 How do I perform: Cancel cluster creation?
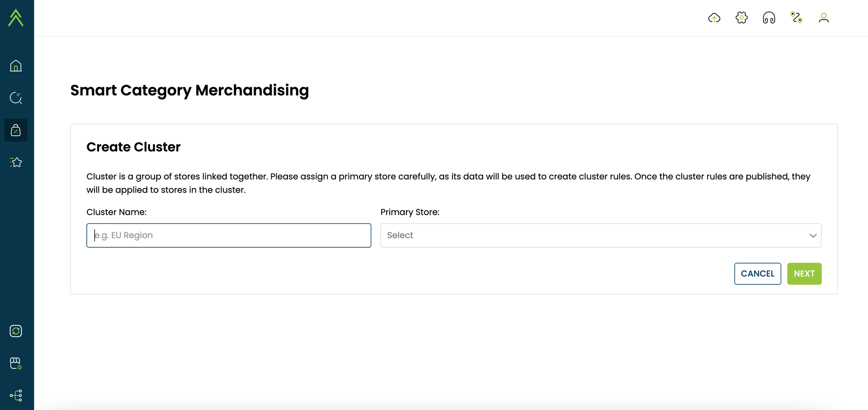pyautogui.click(x=758, y=274)
